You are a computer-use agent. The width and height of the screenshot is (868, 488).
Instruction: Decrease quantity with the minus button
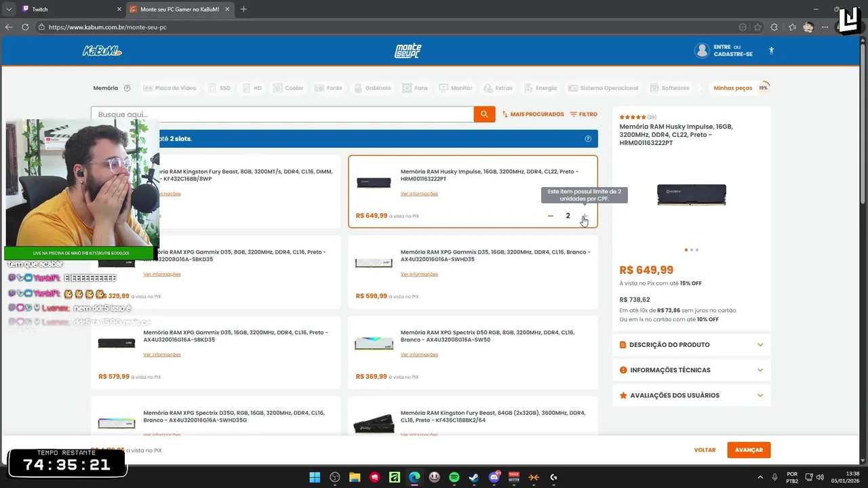click(551, 216)
